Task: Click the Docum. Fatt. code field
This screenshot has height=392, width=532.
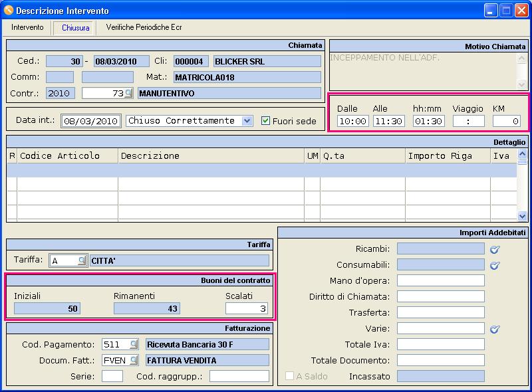Action: click(x=116, y=360)
